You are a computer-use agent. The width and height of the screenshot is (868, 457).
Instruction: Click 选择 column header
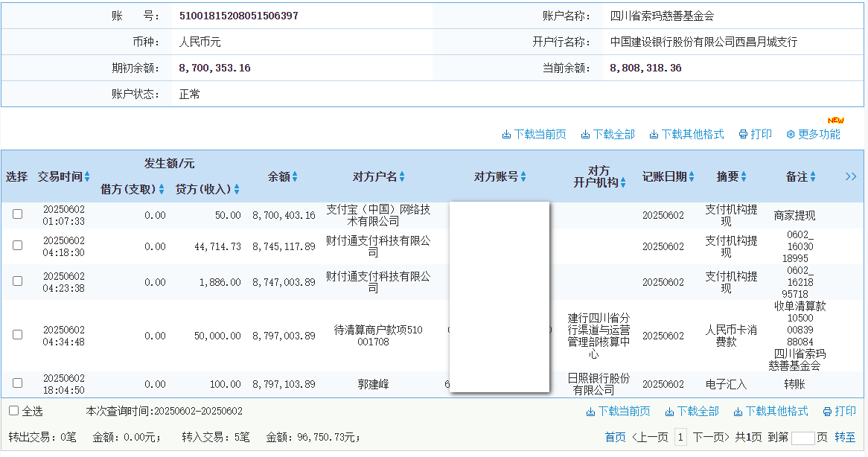16,176
